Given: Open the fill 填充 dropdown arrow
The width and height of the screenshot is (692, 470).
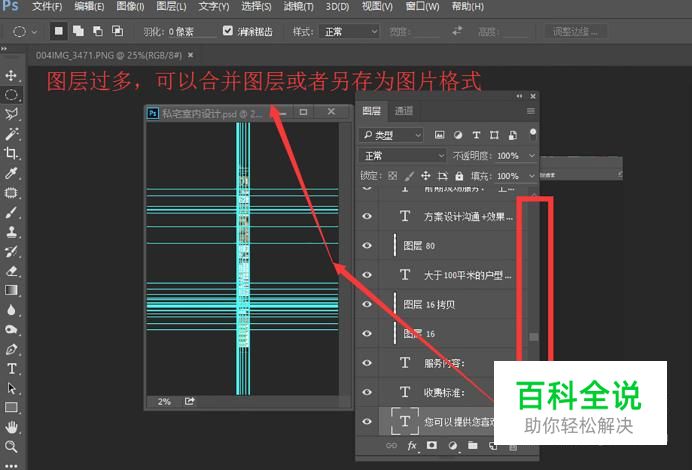Looking at the screenshot, I should point(531,176).
